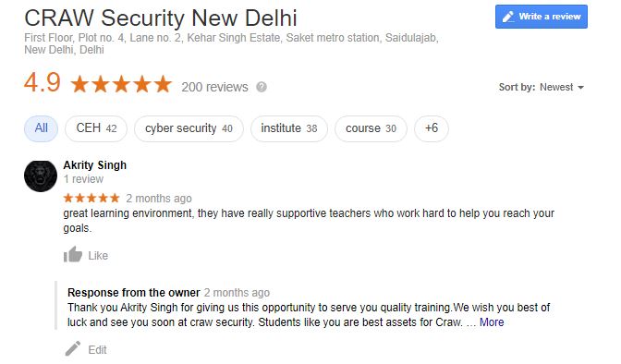Viewport: 621px width, 364px height.
Task: Filter reviews by institute tag
Action: (x=289, y=128)
